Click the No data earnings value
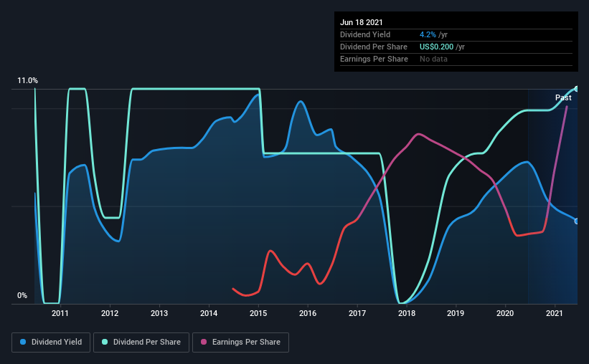The width and height of the screenshot is (589, 364). point(433,59)
